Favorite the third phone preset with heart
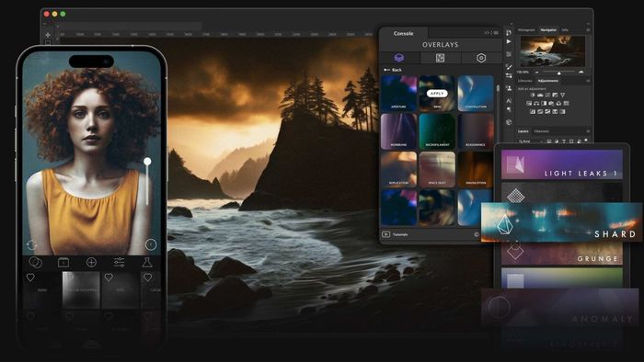This screenshot has height=362, width=644. [109, 277]
